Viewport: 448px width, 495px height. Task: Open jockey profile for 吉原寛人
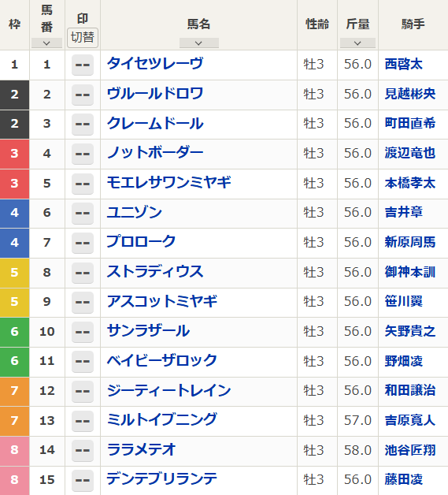(410, 420)
